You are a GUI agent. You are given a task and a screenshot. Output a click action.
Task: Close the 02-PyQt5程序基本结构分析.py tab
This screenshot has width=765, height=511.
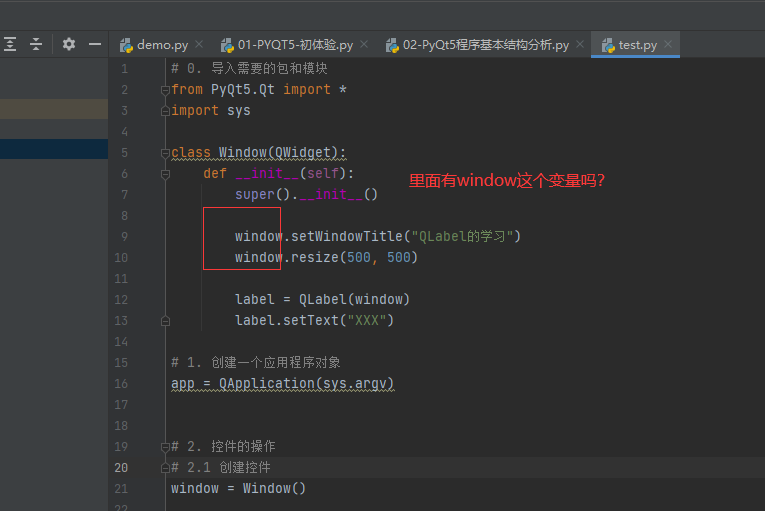580,44
